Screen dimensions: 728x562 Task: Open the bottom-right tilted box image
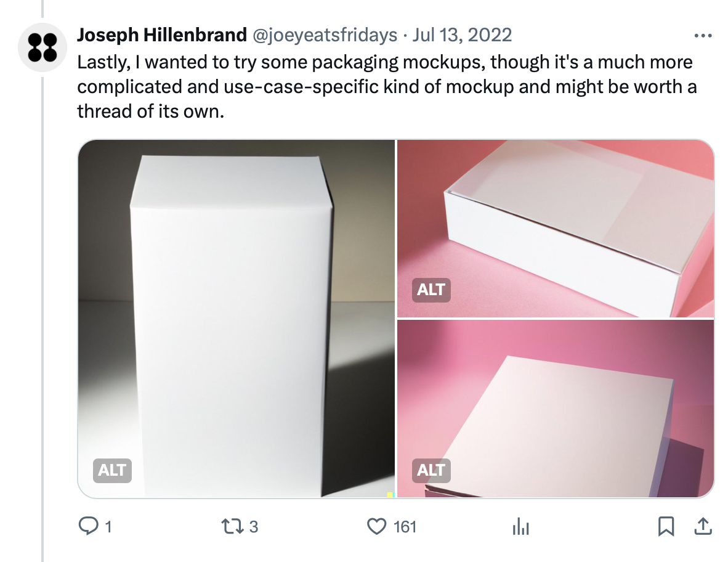point(556,409)
